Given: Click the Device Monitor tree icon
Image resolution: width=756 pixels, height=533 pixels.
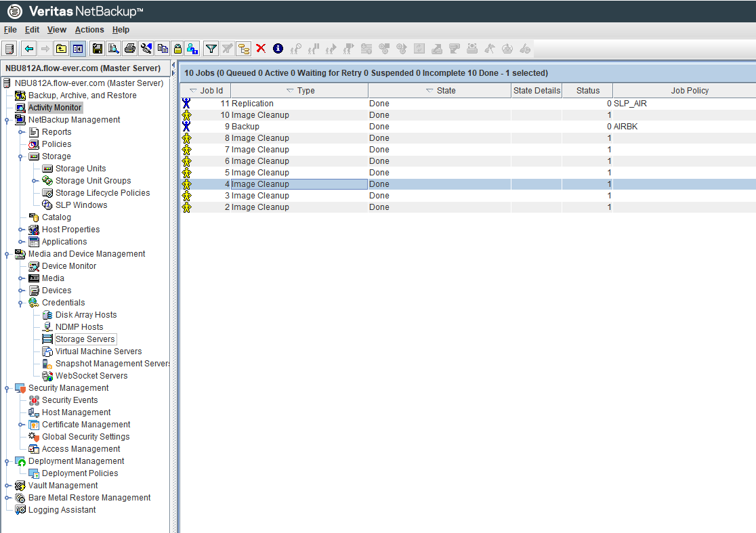Looking at the screenshot, I should 34,266.
